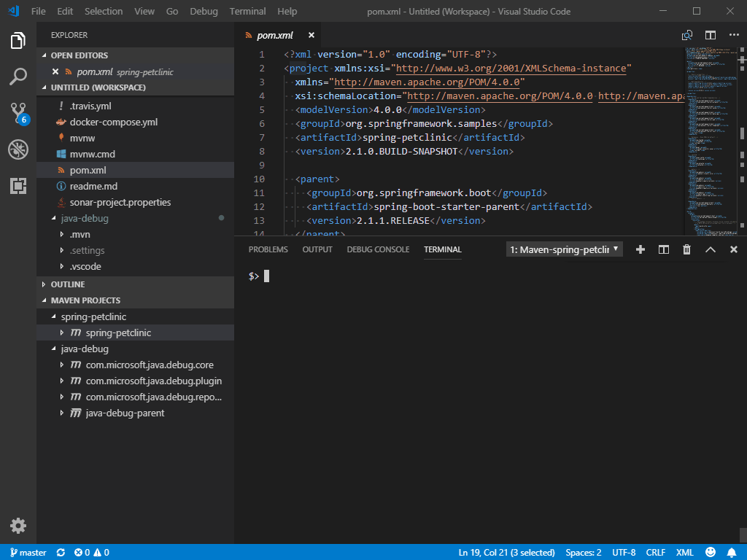Click master branch in status bar
747x560 pixels.
tap(27, 552)
